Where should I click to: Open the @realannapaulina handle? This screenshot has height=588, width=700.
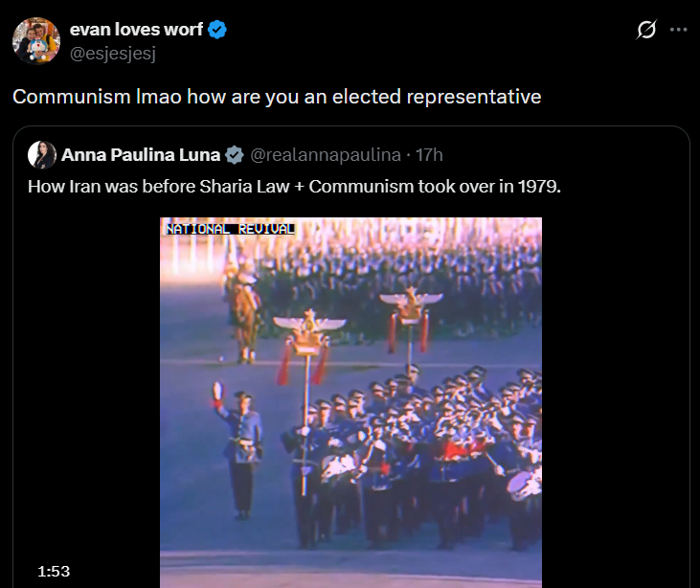[x=326, y=155]
